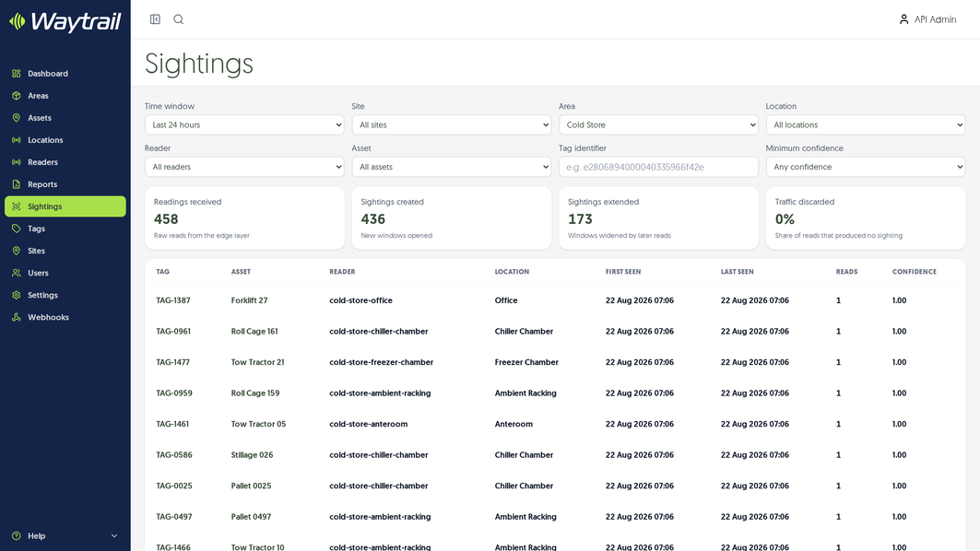980x551 pixels.
Task: Open the search magnifier icon
Action: 178,19
